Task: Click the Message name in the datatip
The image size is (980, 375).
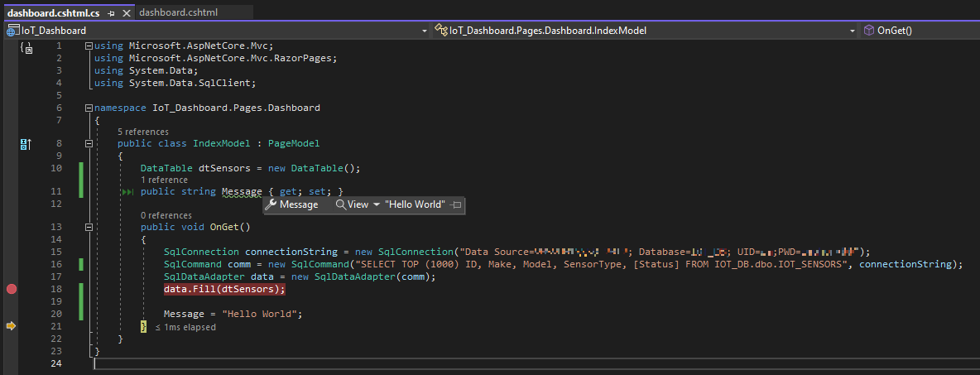Action: click(x=299, y=204)
